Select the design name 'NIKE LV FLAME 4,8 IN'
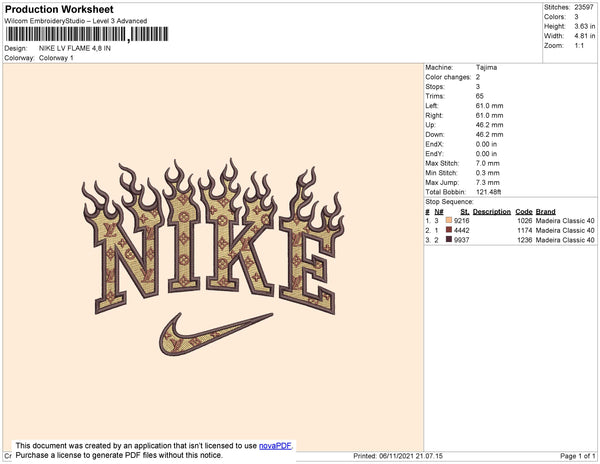Screen dimensions: 600x464 (75, 48)
